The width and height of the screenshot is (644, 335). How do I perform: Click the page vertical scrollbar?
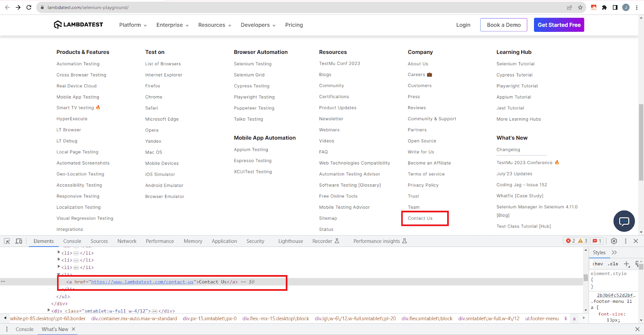coord(641,142)
